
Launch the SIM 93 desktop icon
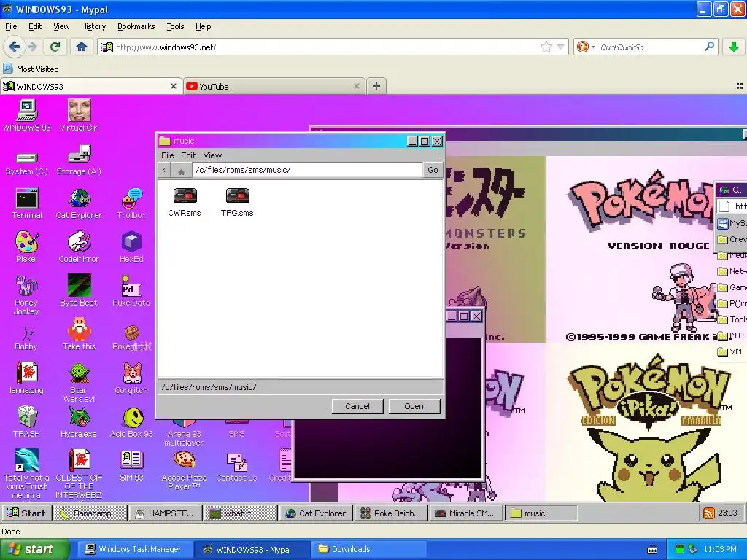click(131, 465)
